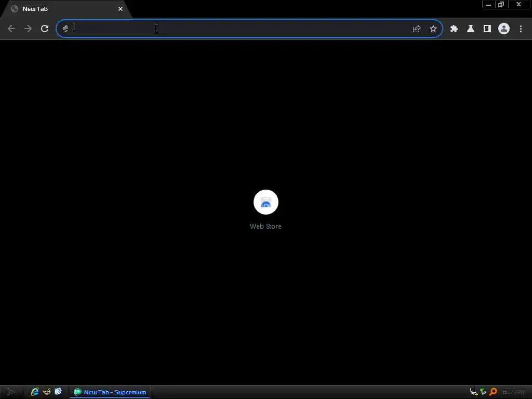Click the taskbar clock
This screenshot has width=532, height=399.
click(x=513, y=392)
